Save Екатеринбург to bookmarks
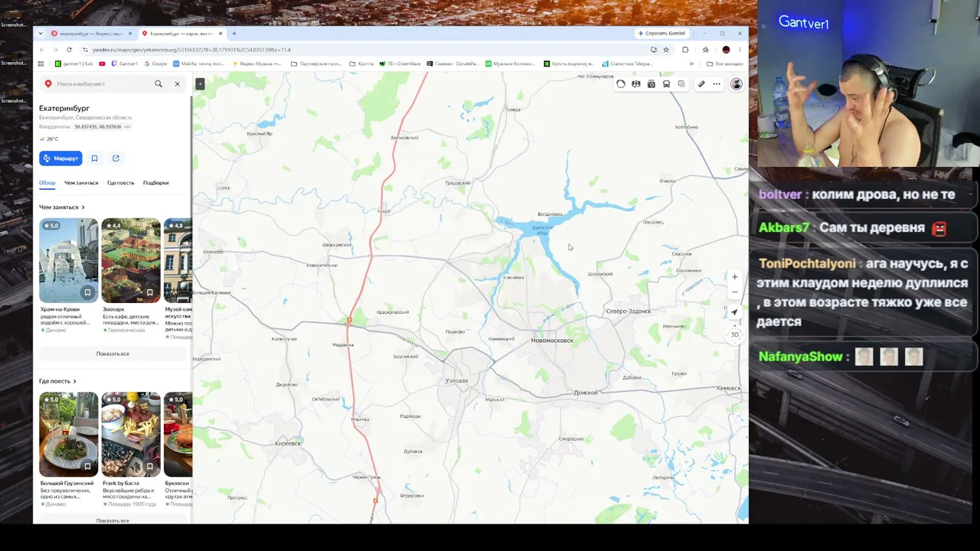This screenshot has height=551, width=980. point(94,158)
